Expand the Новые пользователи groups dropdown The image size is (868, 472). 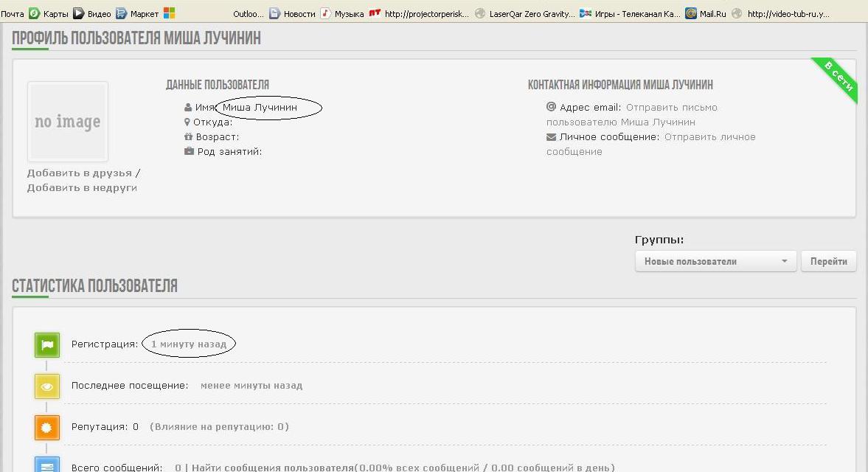click(715, 261)
